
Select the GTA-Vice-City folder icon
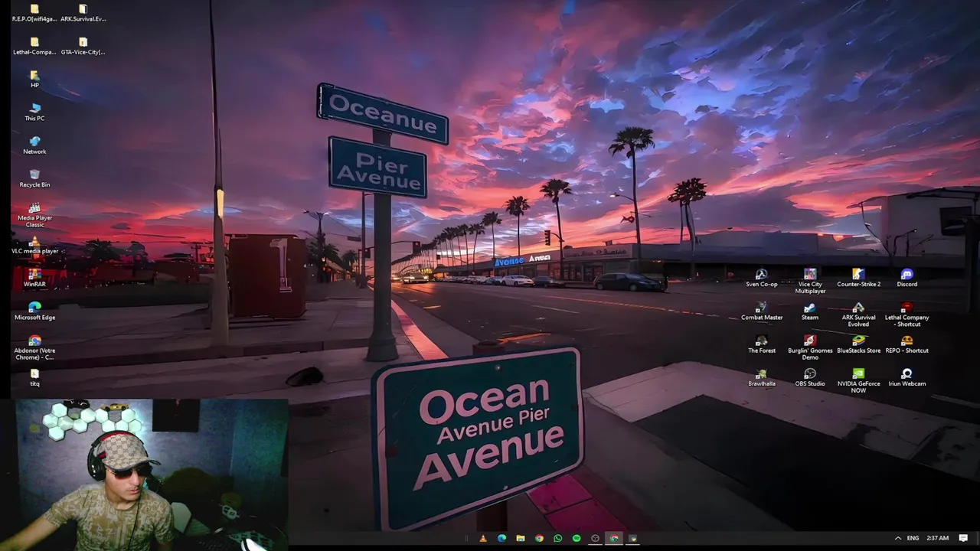83,46
